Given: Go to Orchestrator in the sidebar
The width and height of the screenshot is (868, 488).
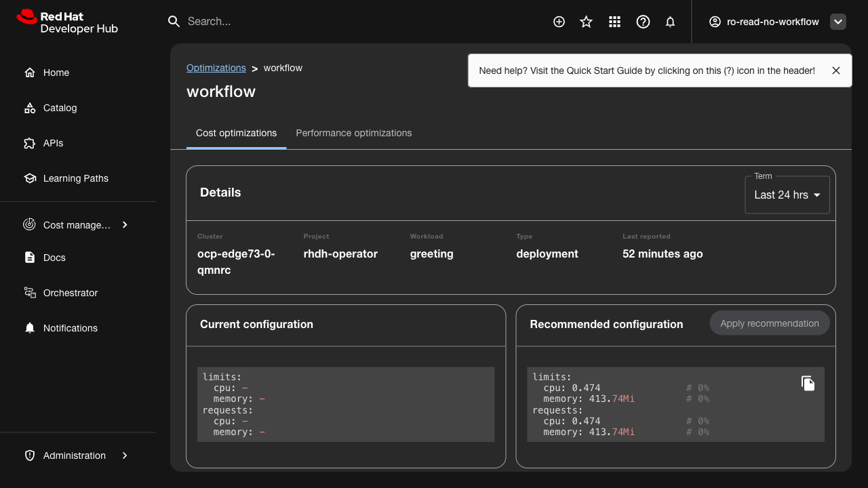Looking at the screenshot, I should pos(71,293).
